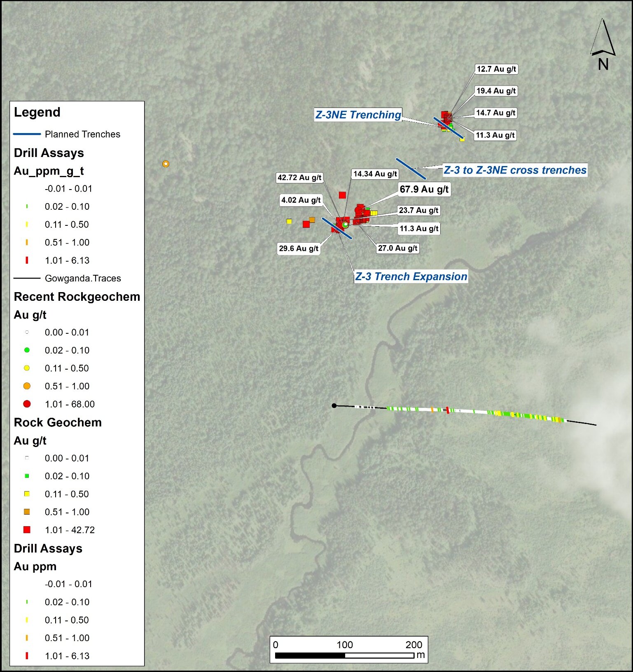Click isolated red square north of Z-3
Screen dimensions: 633x672
pos(342,195)
